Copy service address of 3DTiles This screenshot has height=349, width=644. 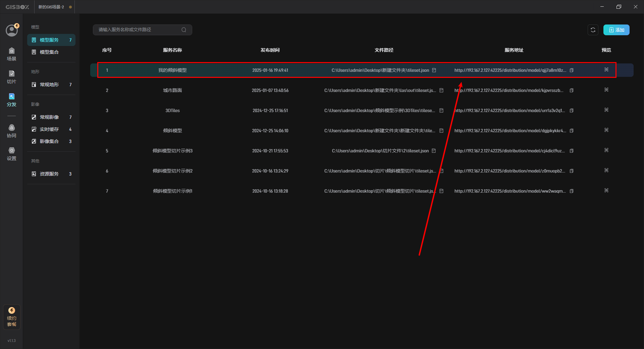click(572, 110)
